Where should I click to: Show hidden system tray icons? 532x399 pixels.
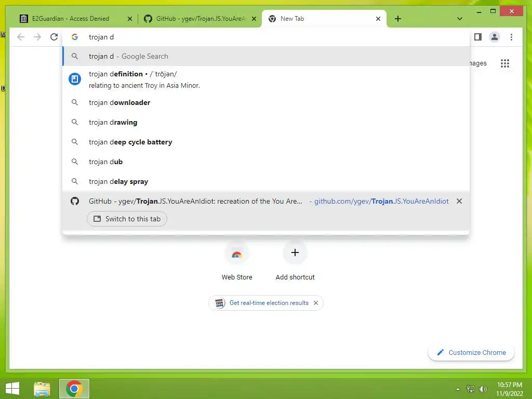[458, 389]
